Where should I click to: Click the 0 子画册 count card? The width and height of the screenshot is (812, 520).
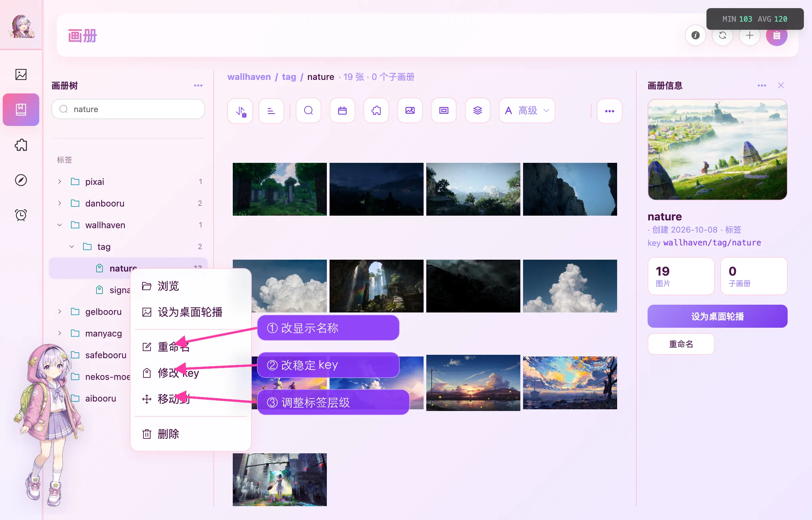pyautogui.click(x=754, y=276)
